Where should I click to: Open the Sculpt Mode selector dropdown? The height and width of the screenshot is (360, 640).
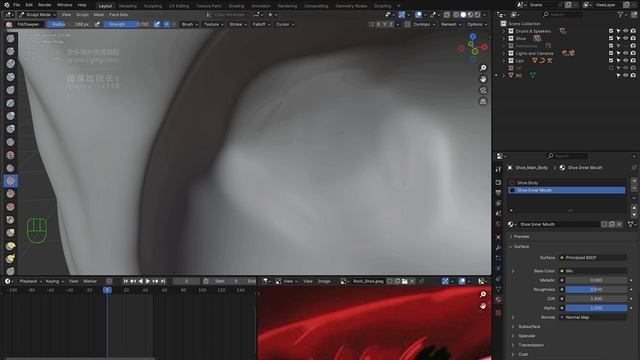pyautogui.click(x=37, y=15)
